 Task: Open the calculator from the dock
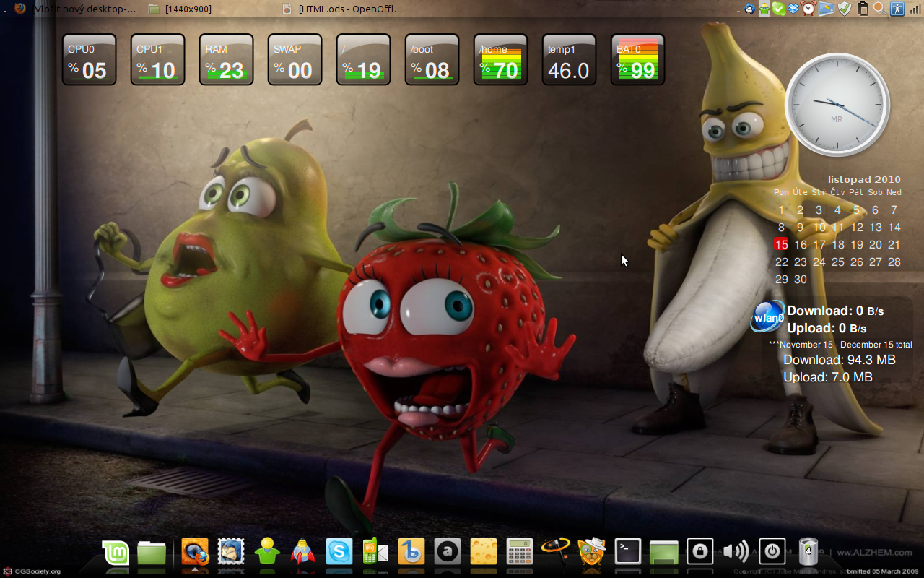[x=520, y=552]
